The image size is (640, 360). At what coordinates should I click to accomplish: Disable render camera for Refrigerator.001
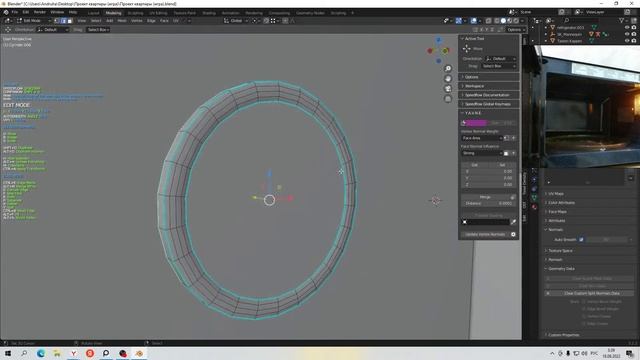point(634,27)
